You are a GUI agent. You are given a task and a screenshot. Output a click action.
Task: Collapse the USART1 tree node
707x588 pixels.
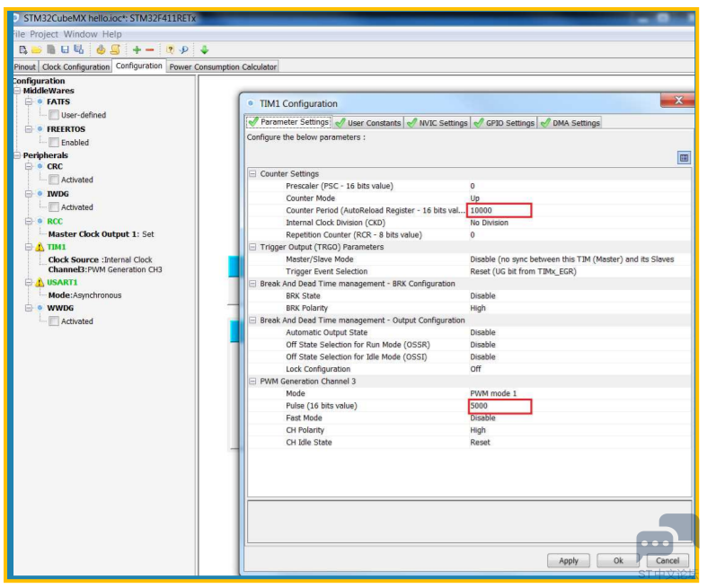[29, 283]
